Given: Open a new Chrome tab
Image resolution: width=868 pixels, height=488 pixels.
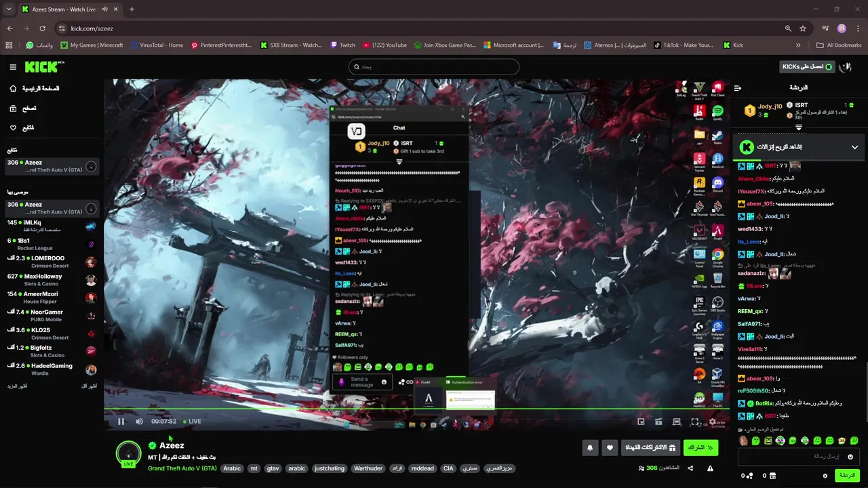Looking at the screenshot, I should click(132, 9).
